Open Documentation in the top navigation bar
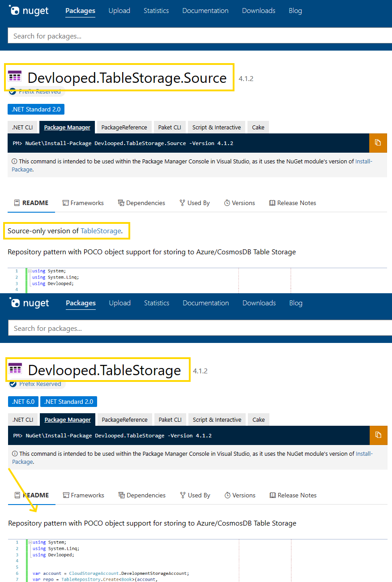 click(x=205, y=11)
